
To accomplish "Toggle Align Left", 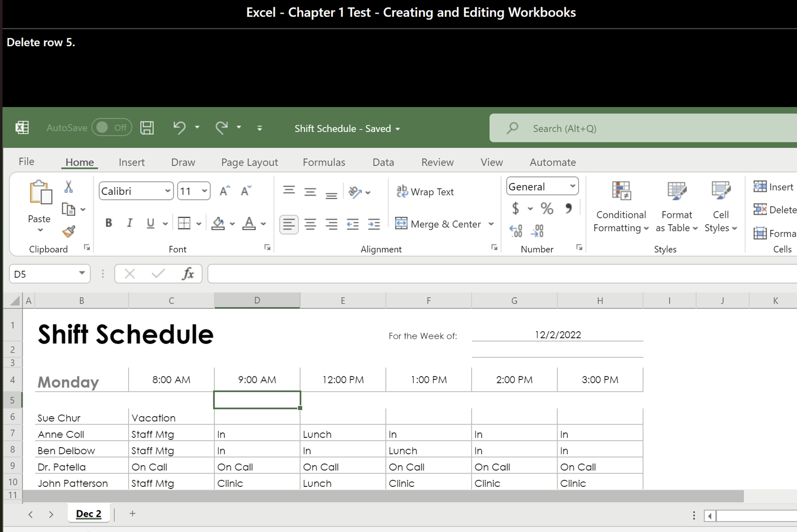I will (289, 224).
